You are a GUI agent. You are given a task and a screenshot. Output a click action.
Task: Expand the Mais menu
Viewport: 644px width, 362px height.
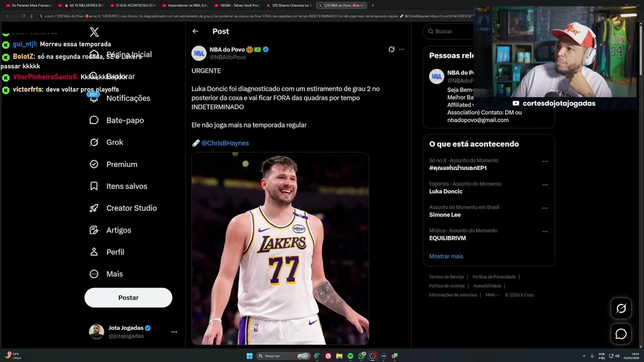click(115, 274)
